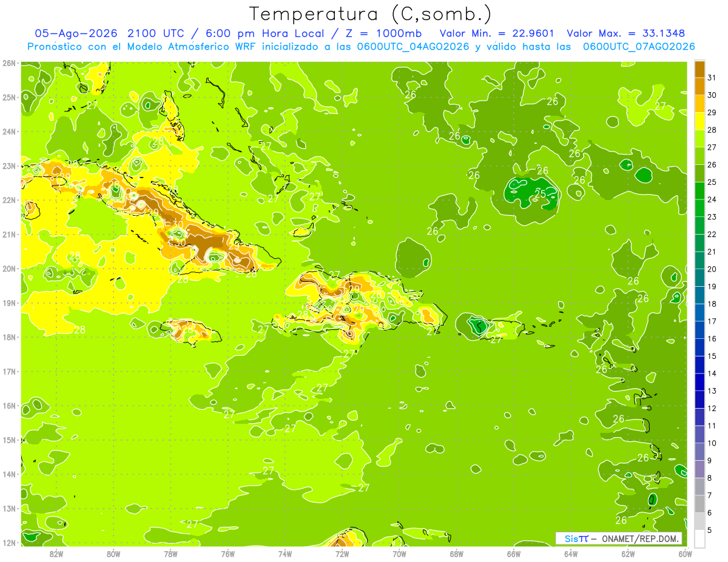Click the Sisπ logo text
This screenshot has height=562, width=728.
576,538
